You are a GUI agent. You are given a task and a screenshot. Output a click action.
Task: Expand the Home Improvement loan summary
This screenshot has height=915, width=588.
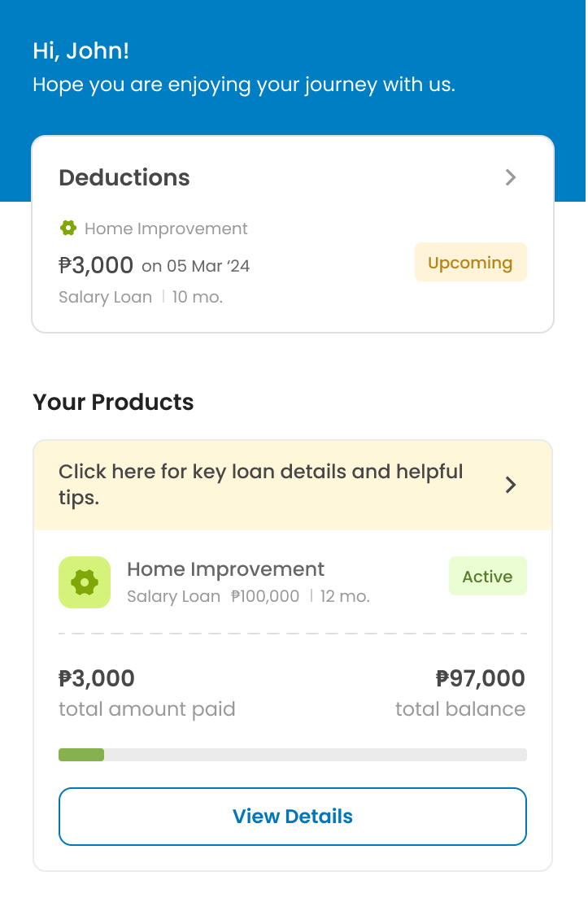225,582
